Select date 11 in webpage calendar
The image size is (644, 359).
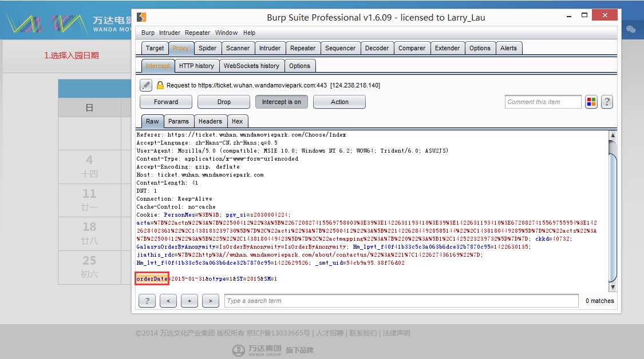point(89,200)
